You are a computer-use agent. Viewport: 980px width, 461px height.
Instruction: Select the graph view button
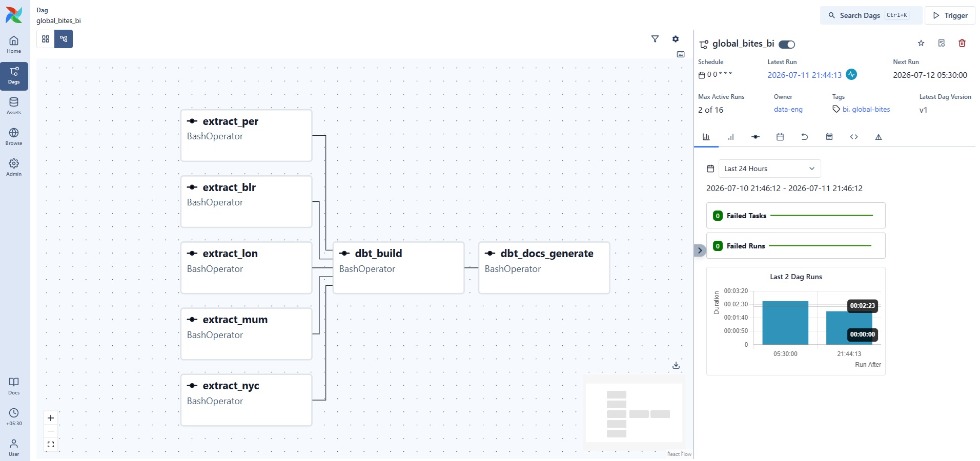pos(64,39)
